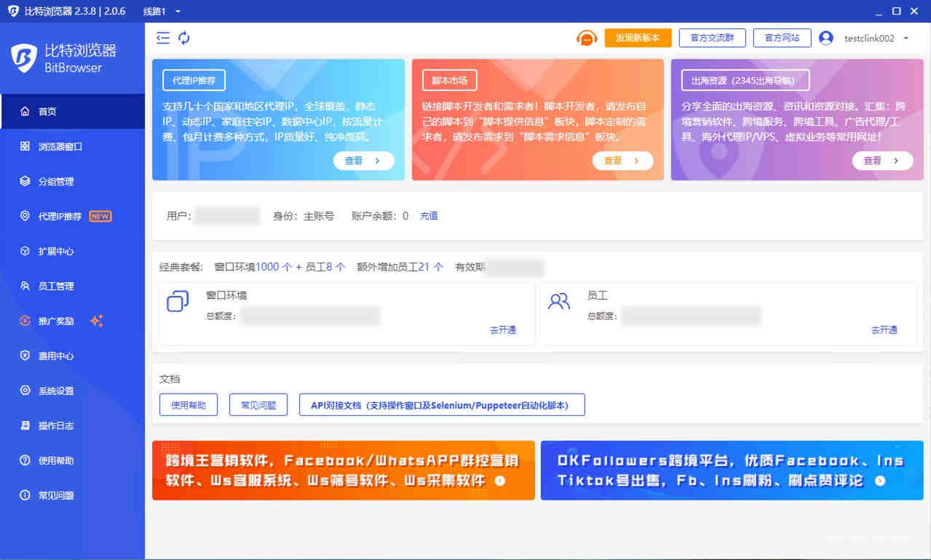The width and height of the screenshot is (931, 560).
Task: Click the grid icon beside 浏览器窗口
Action: 25,146
